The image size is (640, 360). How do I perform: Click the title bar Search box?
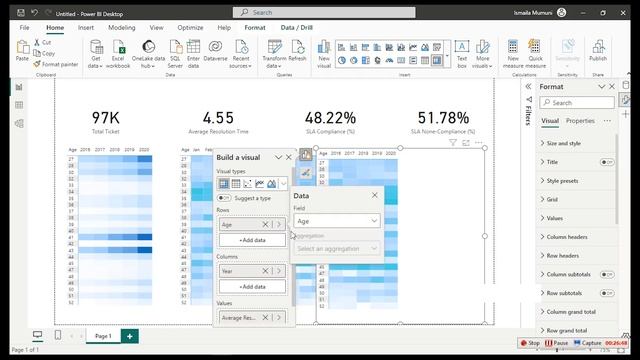(324, 13)
